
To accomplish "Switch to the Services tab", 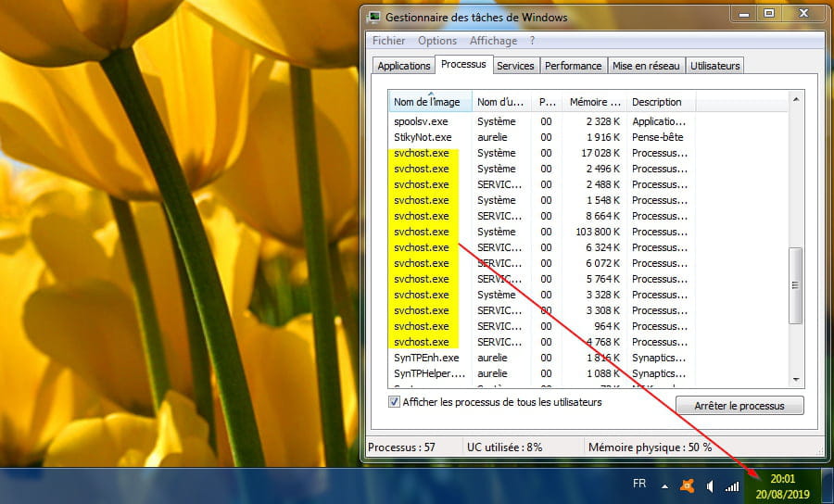I will coord(515,66).
